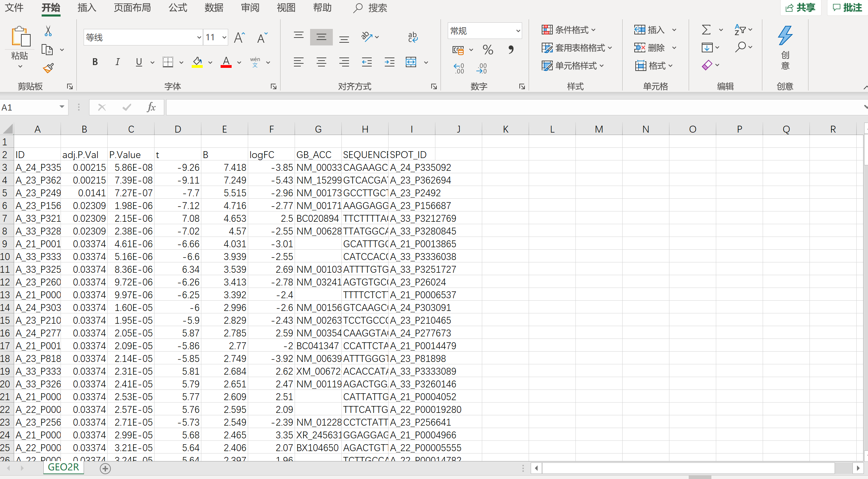This screenshot has height=479, width=868.
Task: Click the AutoSum sigma icon
Action: (x=706, y=30)
